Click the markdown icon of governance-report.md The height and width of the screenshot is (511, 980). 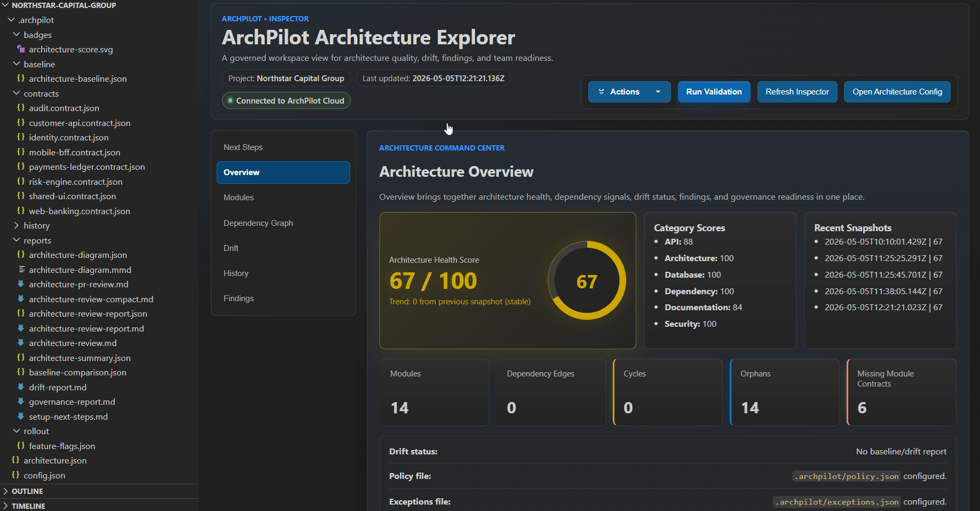coord(21,402)
